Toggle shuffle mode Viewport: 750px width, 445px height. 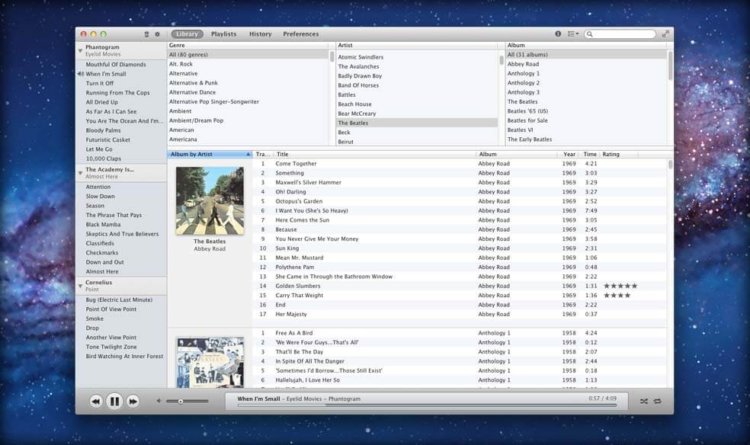[x=644, y=401]
